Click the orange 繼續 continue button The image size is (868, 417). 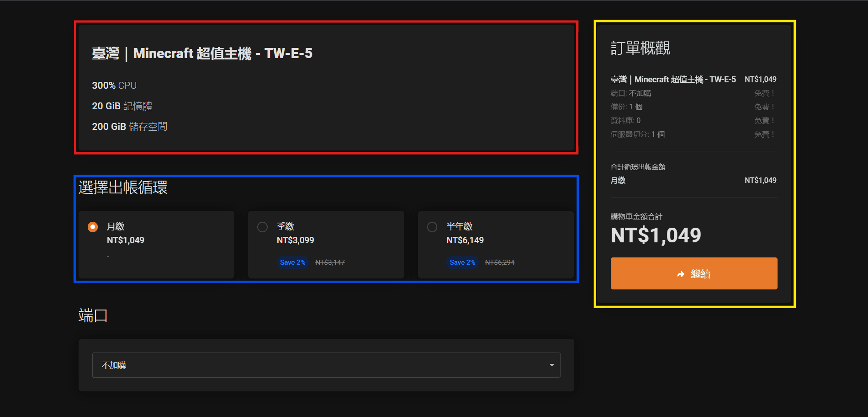coord(694,273)
